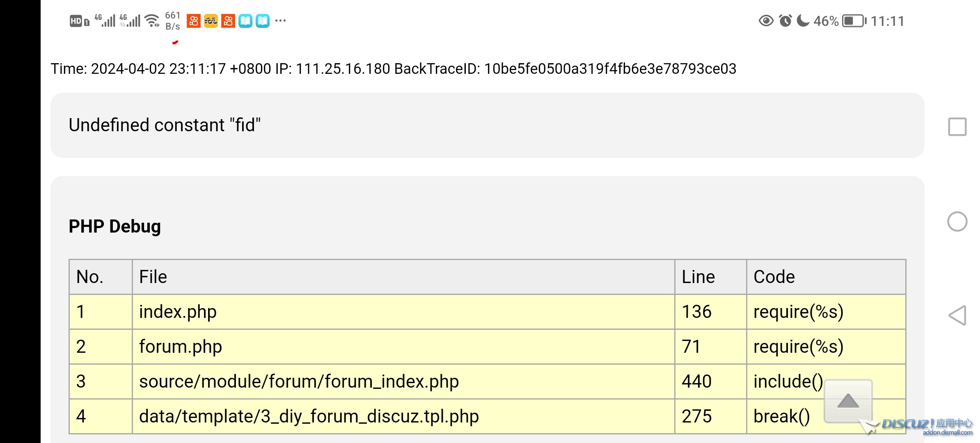Tap the first blue book notification icon
Screen dimensions: 980x443
point(245,21)
